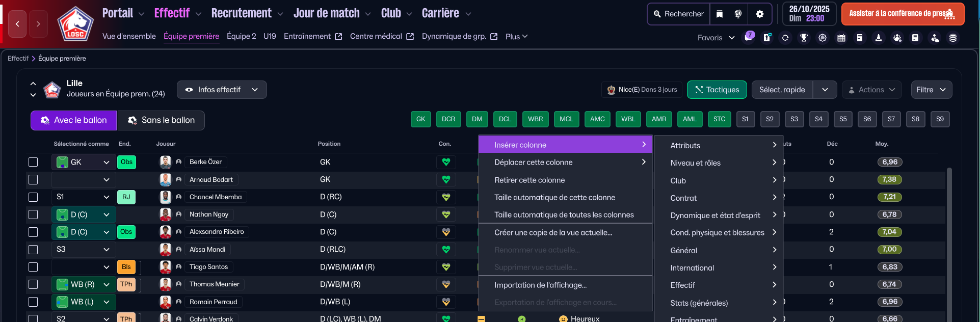Click the LOSC club crest logo
The image size is (980, 322).
[x=75, y=24]
